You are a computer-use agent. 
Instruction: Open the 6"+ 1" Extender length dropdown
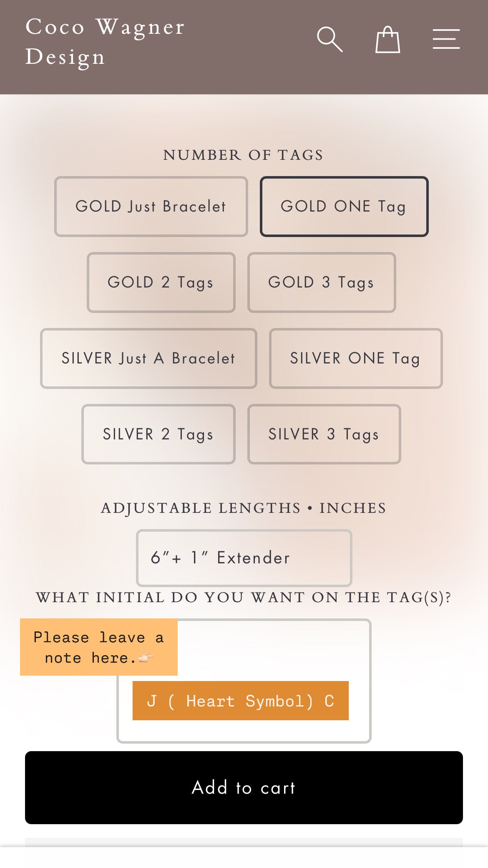tap(244, 558)
